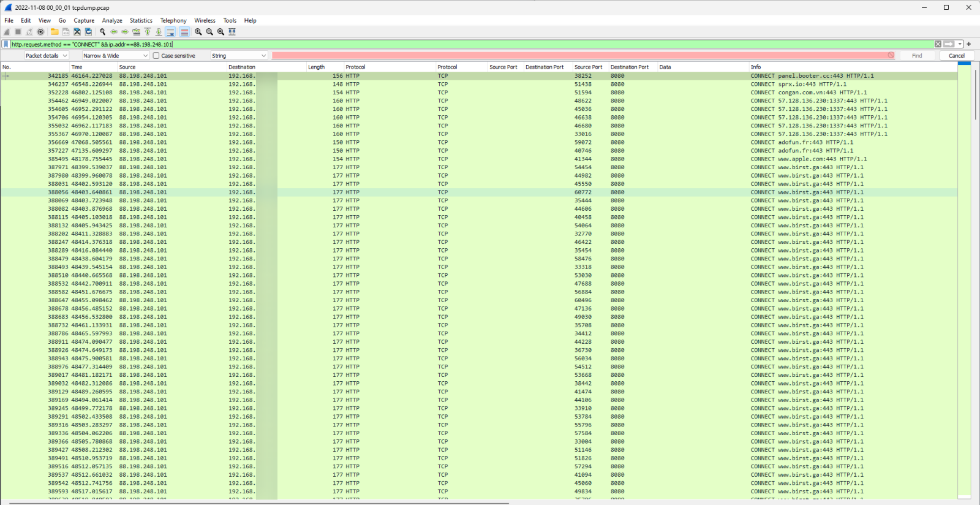This screenshot has width=980, height=505.
Task: Clear the display filter with X button
Action: tap(938, 44)
